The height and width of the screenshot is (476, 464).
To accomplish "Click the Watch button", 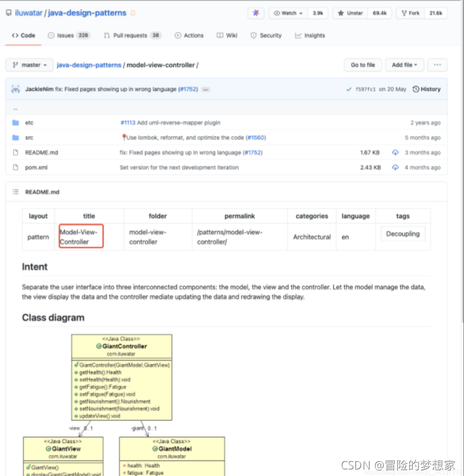I will (288, 13).
